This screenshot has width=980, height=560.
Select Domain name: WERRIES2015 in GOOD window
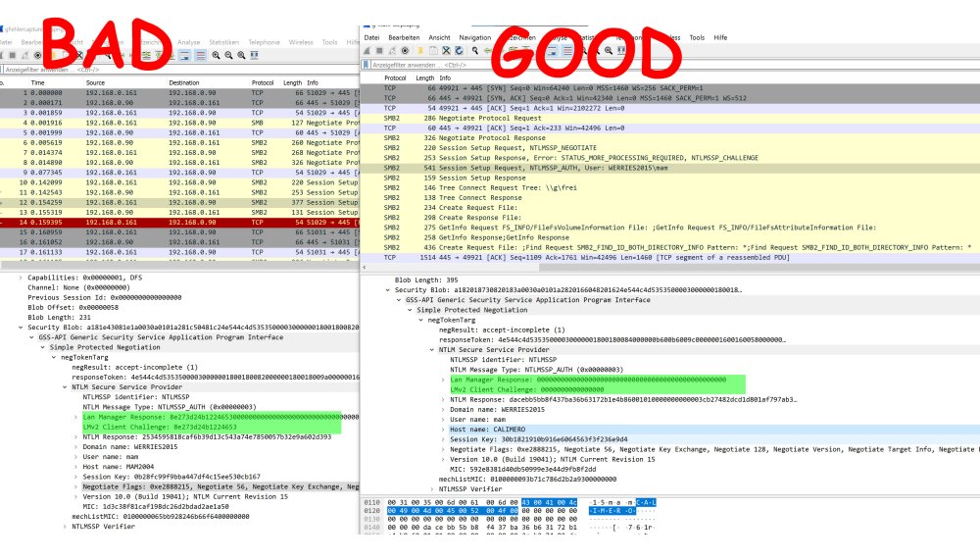pos(497,410)
